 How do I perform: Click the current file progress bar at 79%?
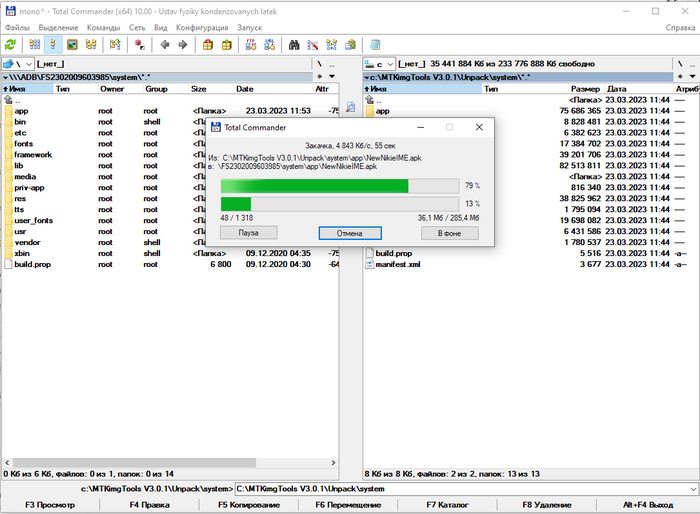pos(340,186)
